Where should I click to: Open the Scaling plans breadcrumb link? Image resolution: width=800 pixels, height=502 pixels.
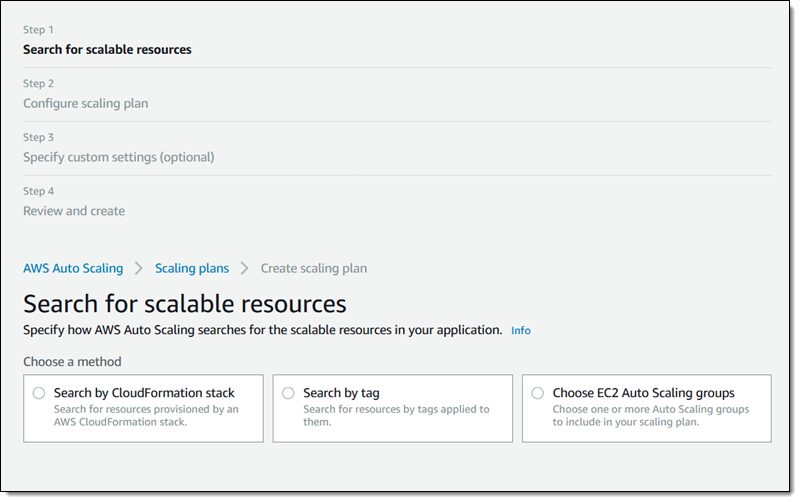[x=191, y=268]
